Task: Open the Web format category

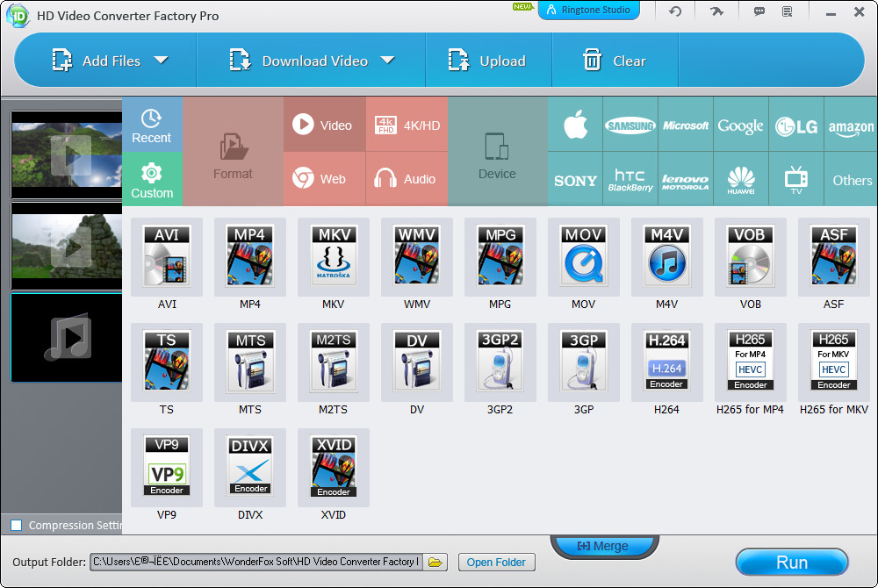Action: (324, 179)
